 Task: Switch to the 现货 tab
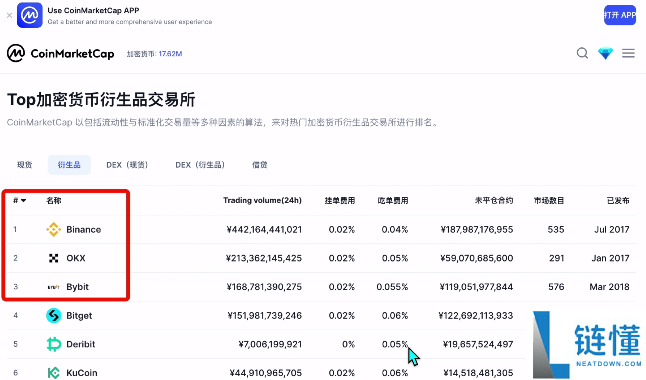click(x=25, y=165)
